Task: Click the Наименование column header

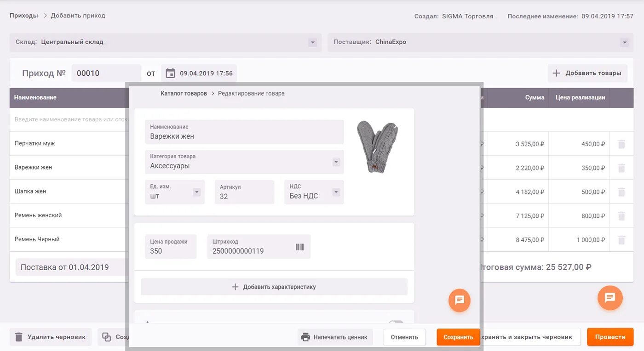Action: 35,97
